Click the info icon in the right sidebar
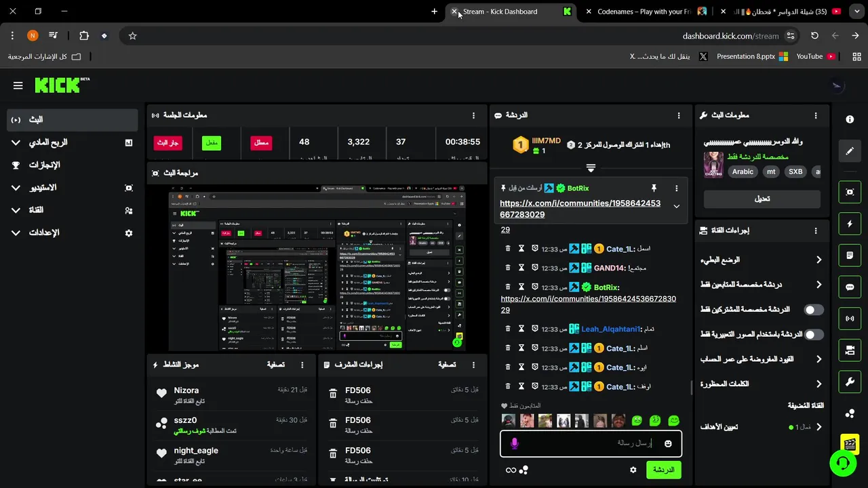868x488 pixels. (850, 119)
